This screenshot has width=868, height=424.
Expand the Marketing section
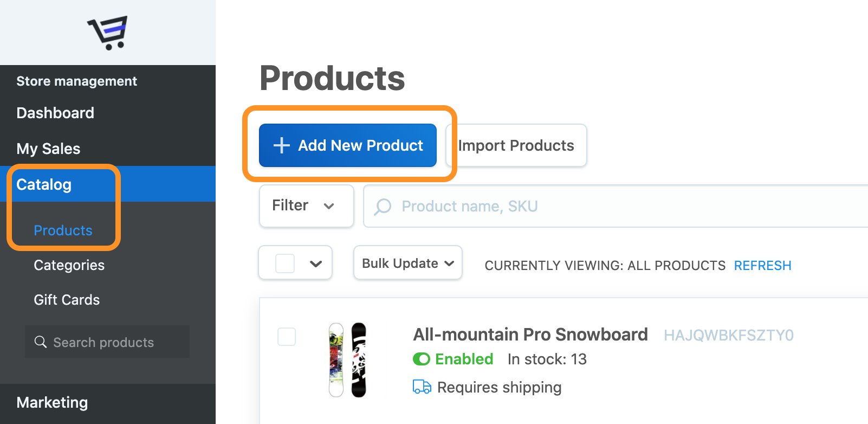pyautogui.click(x=52, y=402)
